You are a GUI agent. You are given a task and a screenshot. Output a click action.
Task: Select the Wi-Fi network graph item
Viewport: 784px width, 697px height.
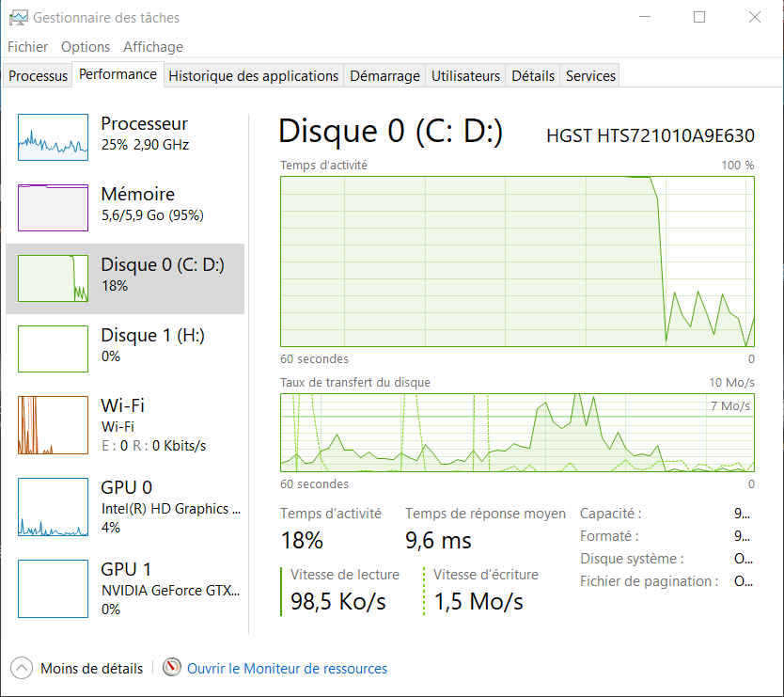coord(53,425)
